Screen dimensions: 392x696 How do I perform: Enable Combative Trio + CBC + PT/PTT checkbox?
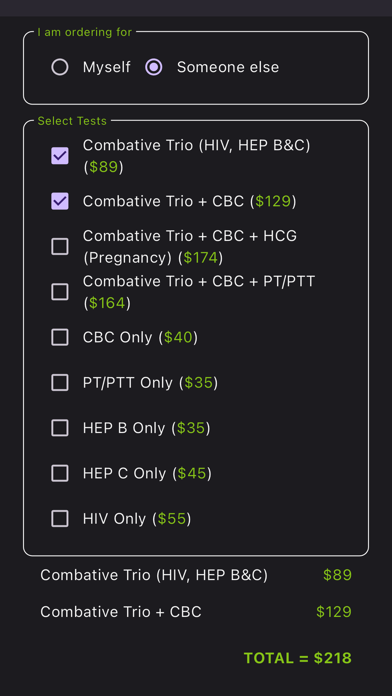pos(60,292)
